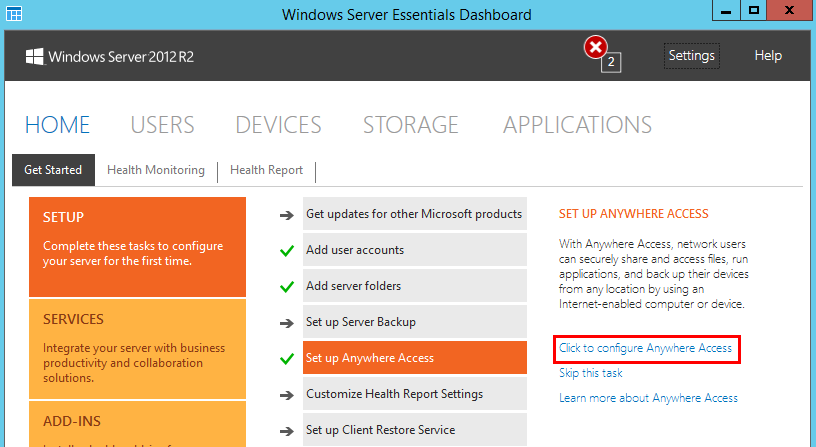Click the red critical alert icon
Viewport: 816px width, 447px height.
click(596, 47)
